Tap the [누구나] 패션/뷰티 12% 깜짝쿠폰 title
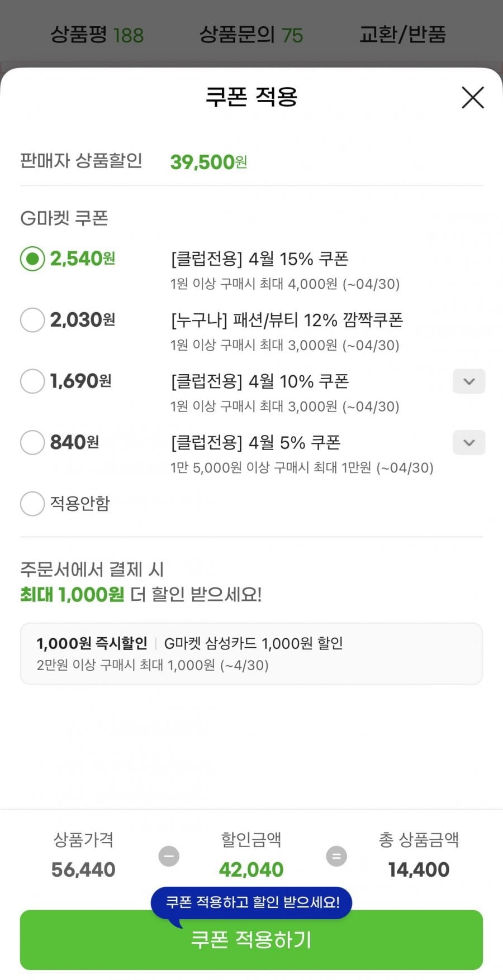This screenshot has width=503, height=980. (x=287, y=321)
